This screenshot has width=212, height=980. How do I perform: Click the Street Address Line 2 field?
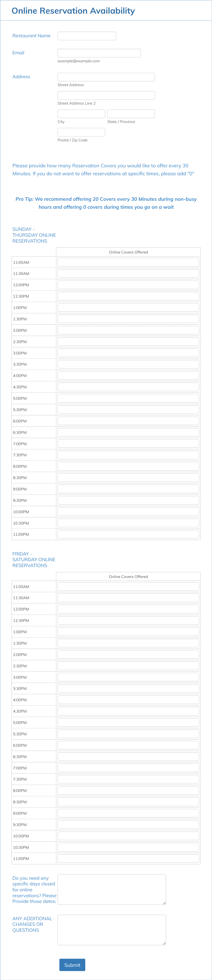[106, 95]
